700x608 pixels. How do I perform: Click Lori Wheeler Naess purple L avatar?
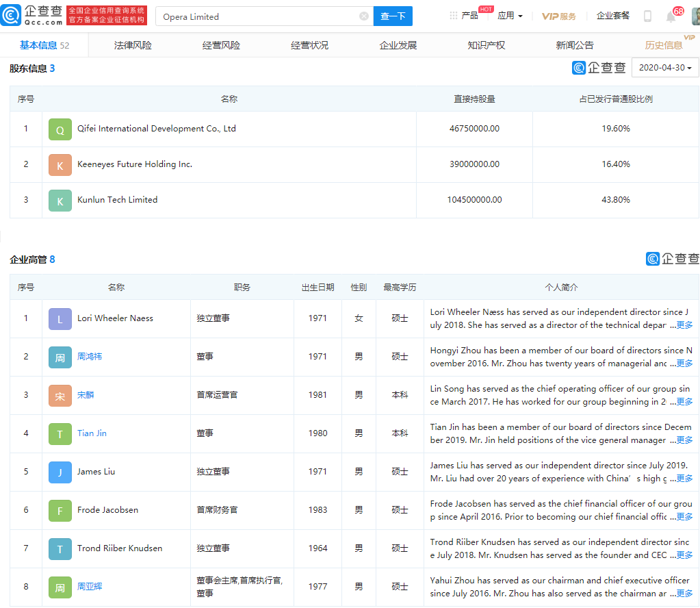click(x=60, y=319)
